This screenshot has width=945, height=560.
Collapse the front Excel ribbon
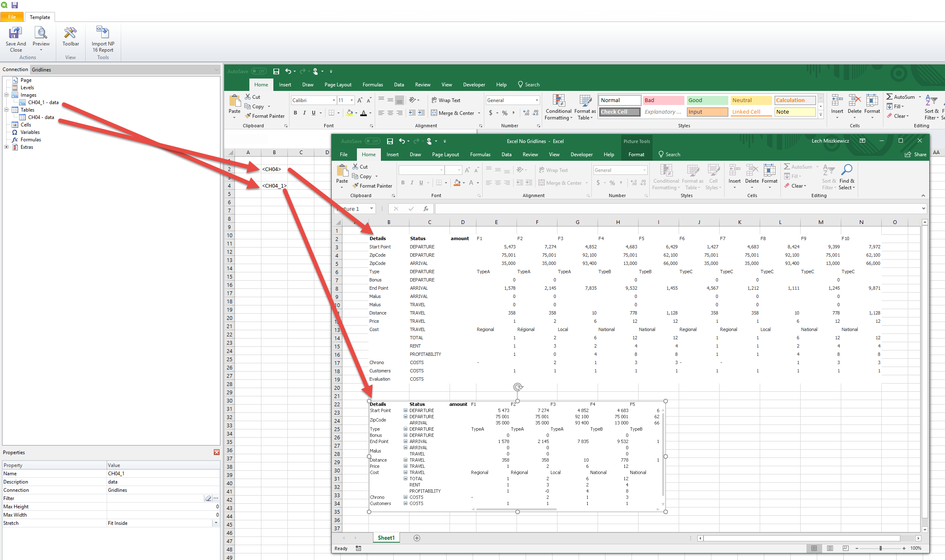coord(923,195)
